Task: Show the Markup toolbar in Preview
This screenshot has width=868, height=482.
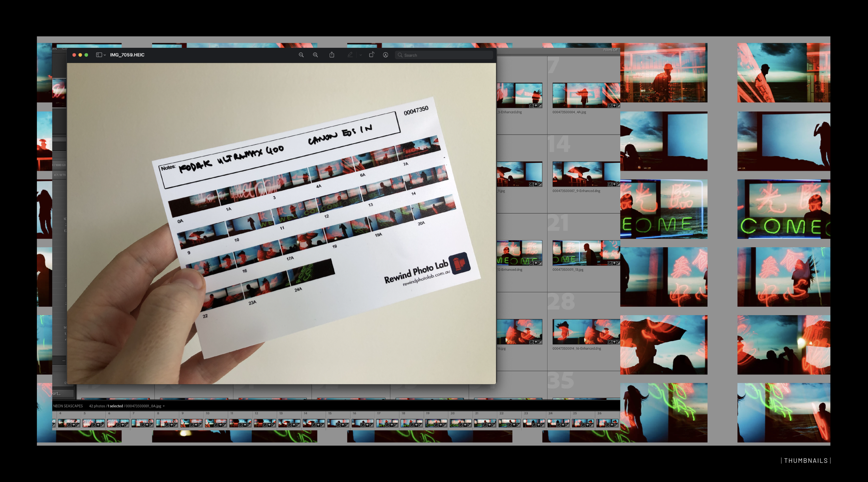Action: [x=385, y=55]
